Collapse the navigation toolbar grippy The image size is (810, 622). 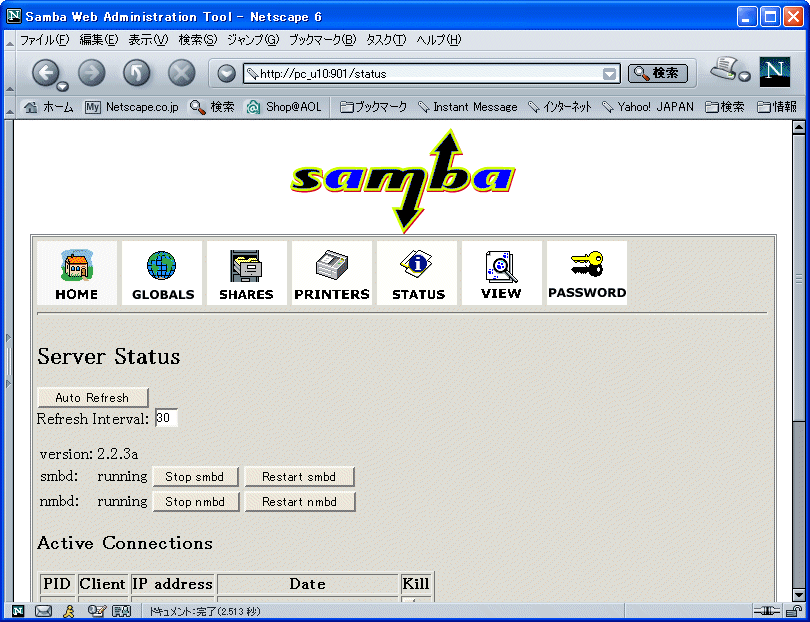pyautogui.click(x=9, y=72)
